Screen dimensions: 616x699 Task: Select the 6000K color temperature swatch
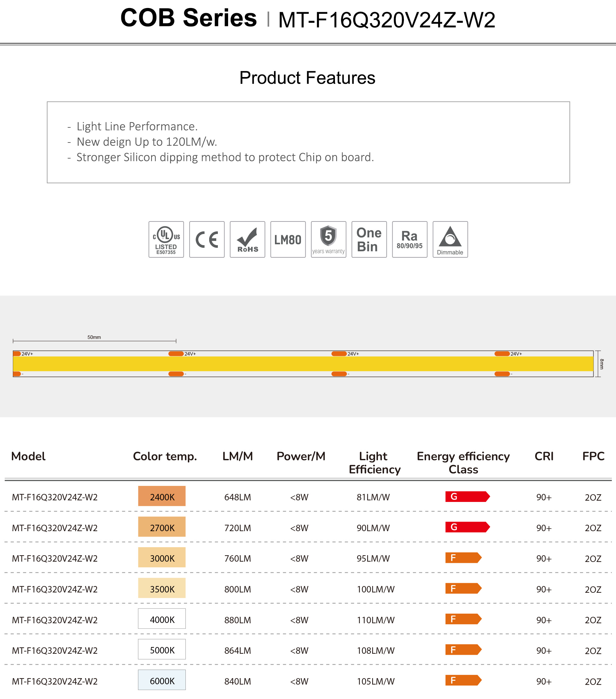(162, 680)
